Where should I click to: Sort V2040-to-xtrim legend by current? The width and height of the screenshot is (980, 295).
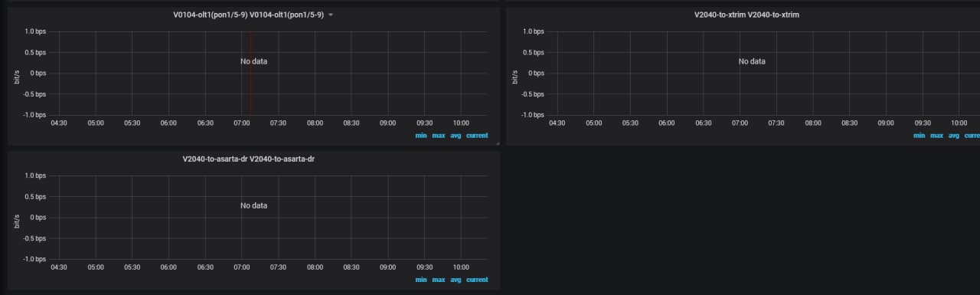pyautogui.click(x=972, y=136)
